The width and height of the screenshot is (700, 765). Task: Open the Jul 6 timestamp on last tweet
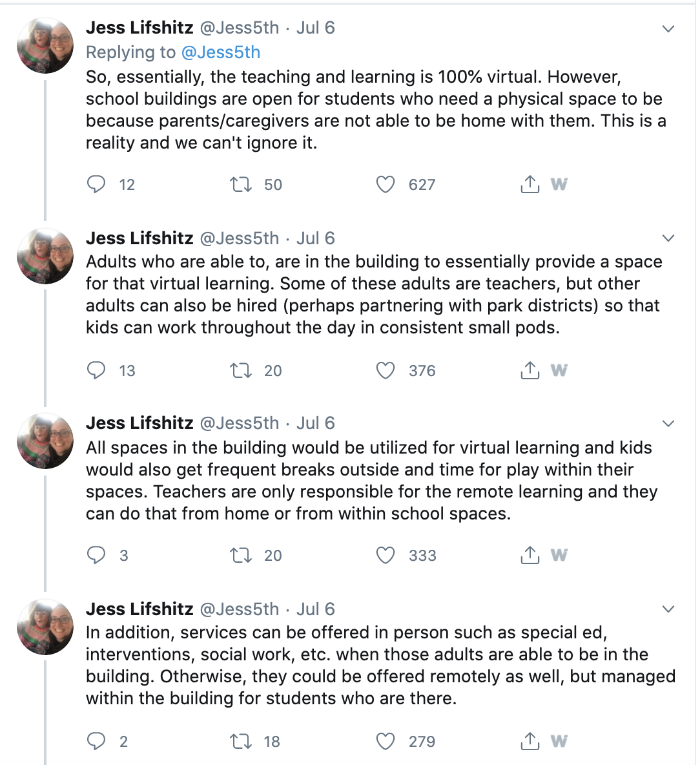(315, 609)
